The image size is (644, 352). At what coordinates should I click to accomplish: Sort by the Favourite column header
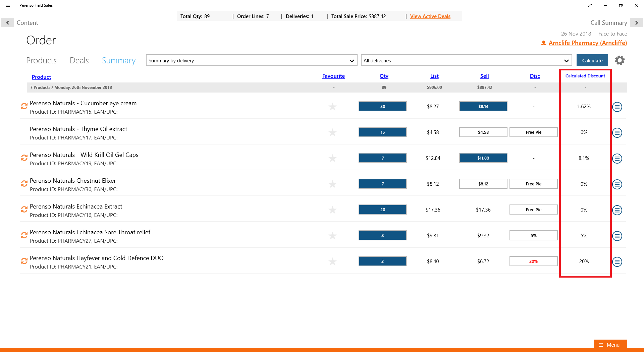(x=333, y=76)
